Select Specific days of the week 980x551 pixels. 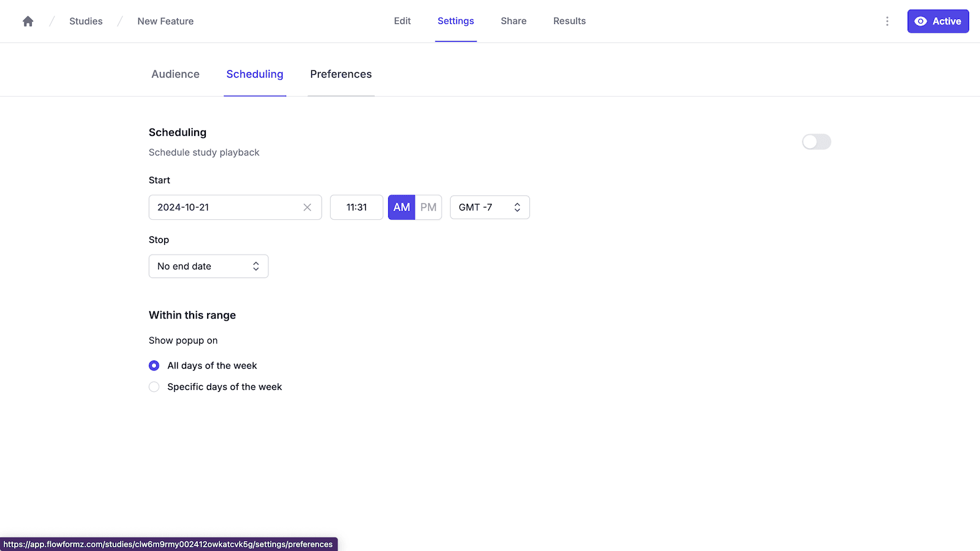tap(154, 387)
